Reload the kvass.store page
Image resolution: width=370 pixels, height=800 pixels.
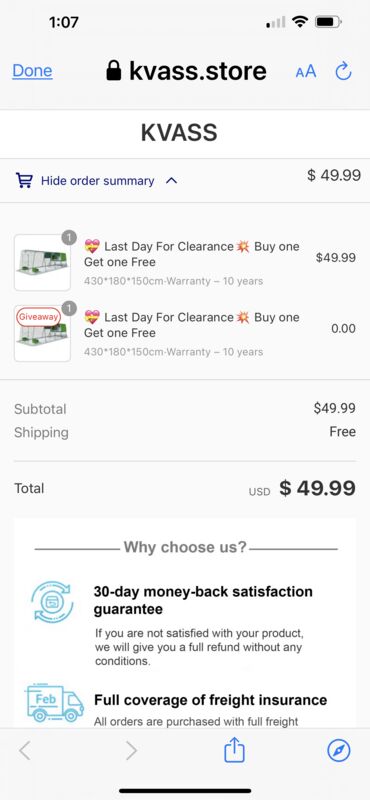(x=343, y=71)
